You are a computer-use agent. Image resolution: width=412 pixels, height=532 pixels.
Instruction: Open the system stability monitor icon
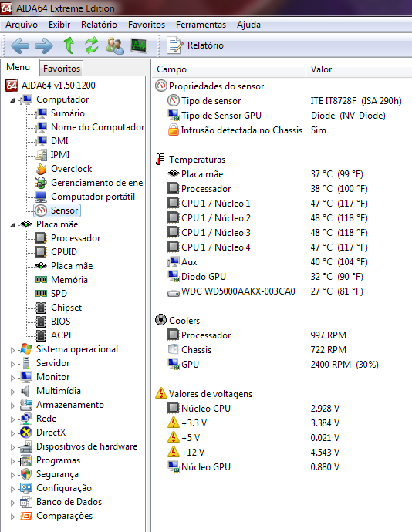coord(139,45)
